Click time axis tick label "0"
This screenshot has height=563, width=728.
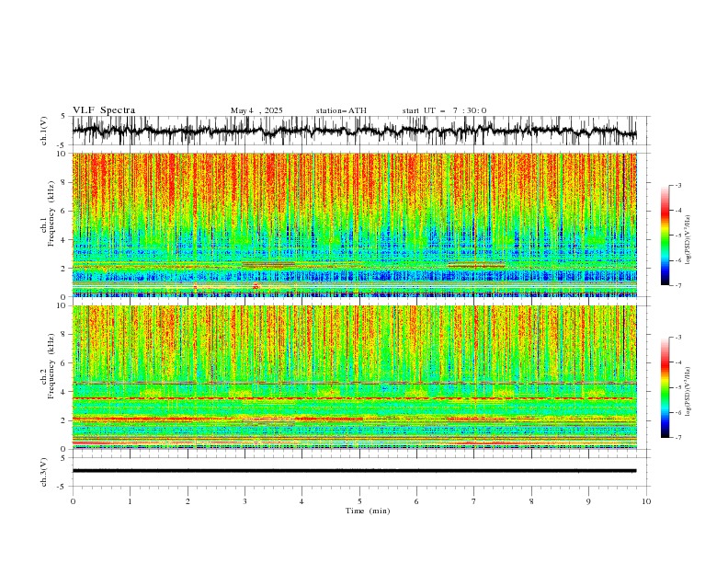point(73,501)
